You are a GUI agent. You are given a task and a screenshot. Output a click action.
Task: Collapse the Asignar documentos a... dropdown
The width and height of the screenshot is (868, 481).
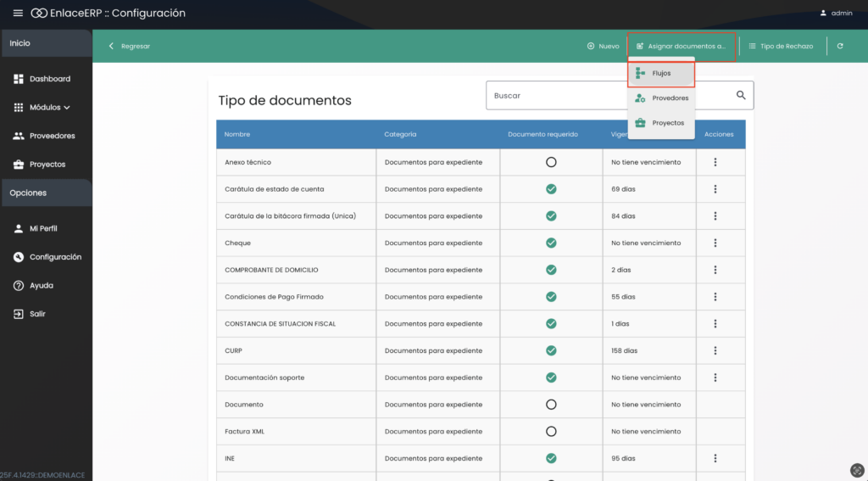point(682,47)
